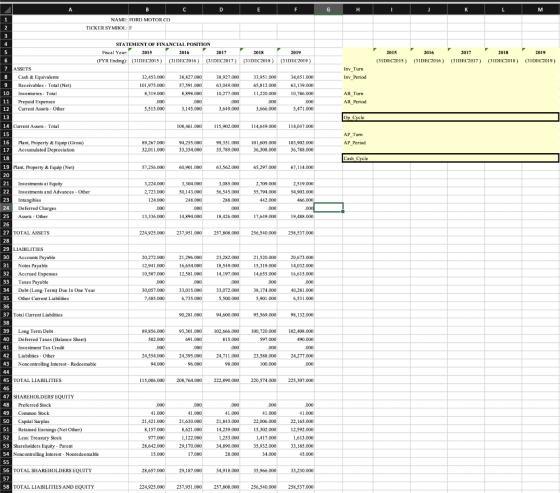
Task: Click the 'AR_Turn' label cell
Action: 353,94
